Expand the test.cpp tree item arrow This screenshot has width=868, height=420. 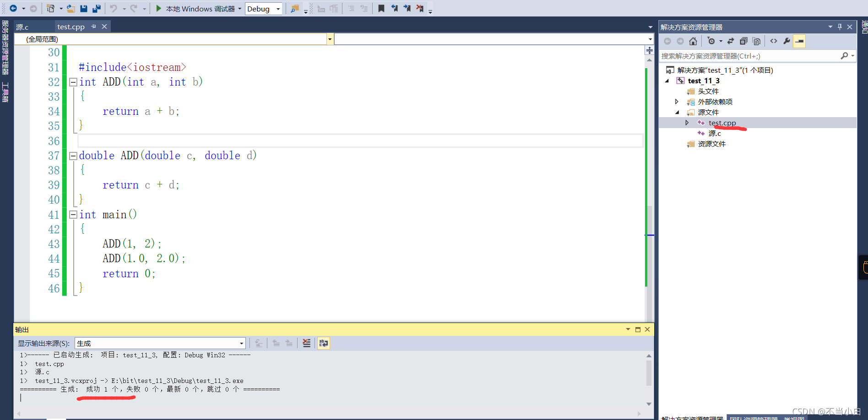pyautogui.click(x=687, y=123)
